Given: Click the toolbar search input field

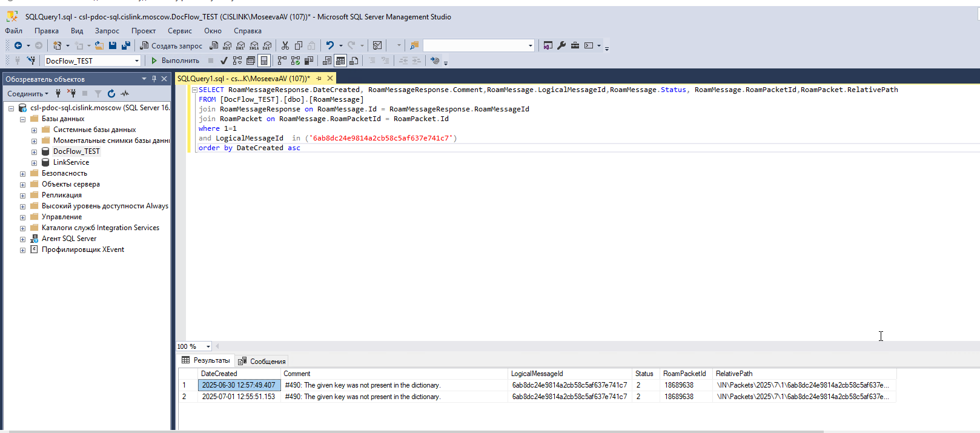Looking at the screenshot, I should [x=475, y=45].
